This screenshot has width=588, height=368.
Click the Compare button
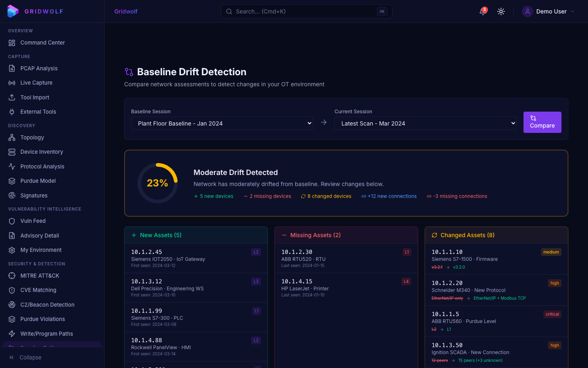coord(542,122)
